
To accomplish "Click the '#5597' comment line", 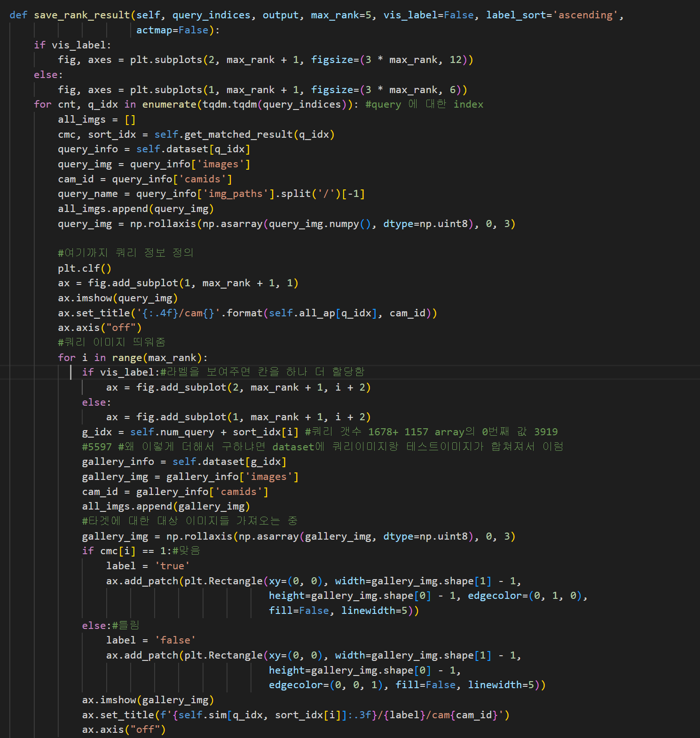I will 323,447.
